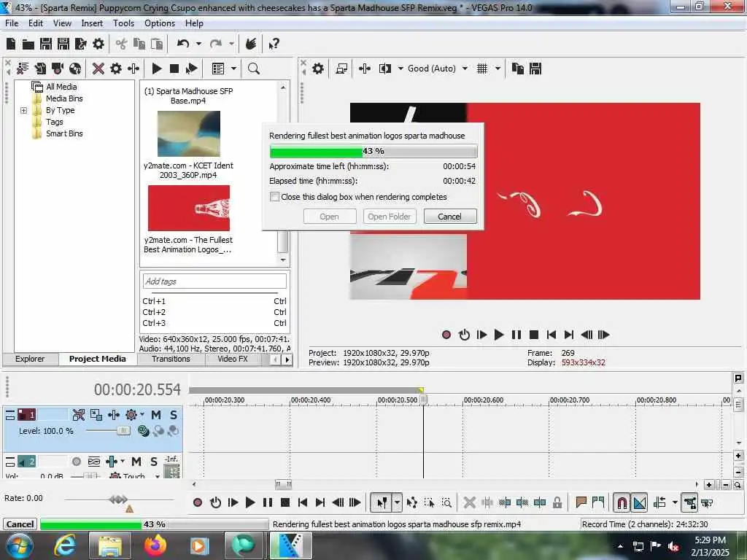Open edit tool dropdown arrow in timeline toolbar
Image resolution: width=747 pixels, height=560 pixels.
397,502
